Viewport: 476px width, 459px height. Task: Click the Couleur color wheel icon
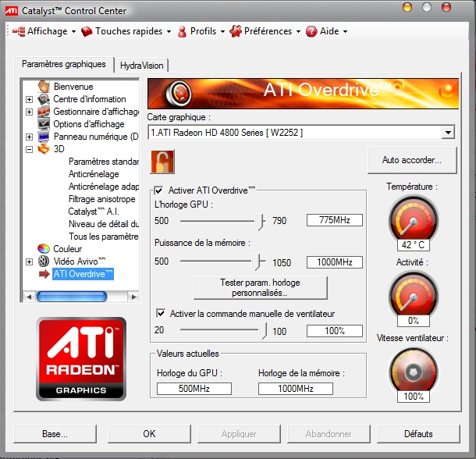coord(44,249)
